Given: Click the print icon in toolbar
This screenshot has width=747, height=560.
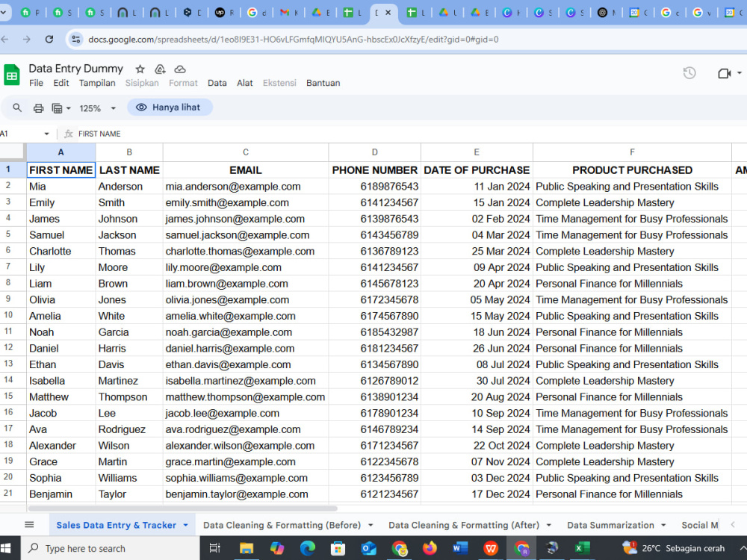Looking at the screenshot, I should (39, 108).
